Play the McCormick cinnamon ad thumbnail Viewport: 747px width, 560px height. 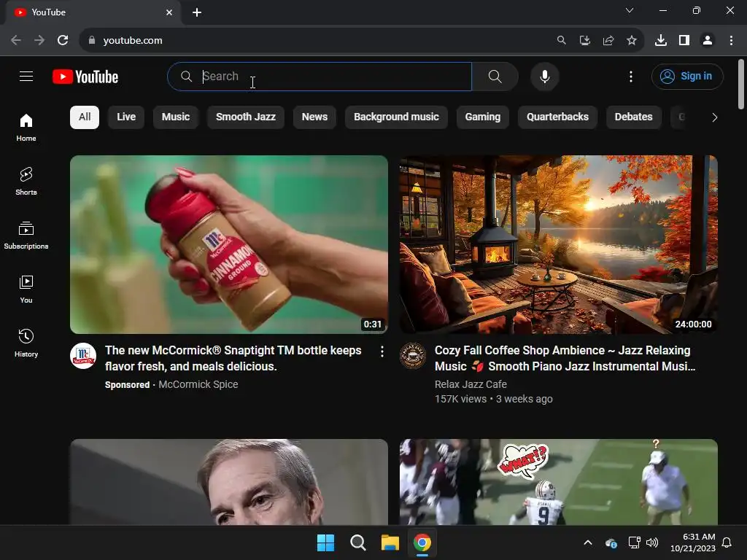[x=229, y=244]
